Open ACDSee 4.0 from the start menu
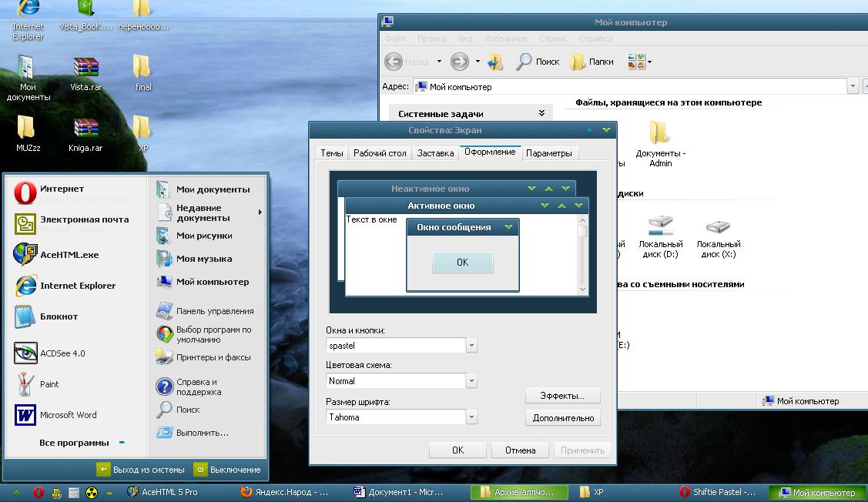The width and height of the screenshot is (868, 502). 49,353
